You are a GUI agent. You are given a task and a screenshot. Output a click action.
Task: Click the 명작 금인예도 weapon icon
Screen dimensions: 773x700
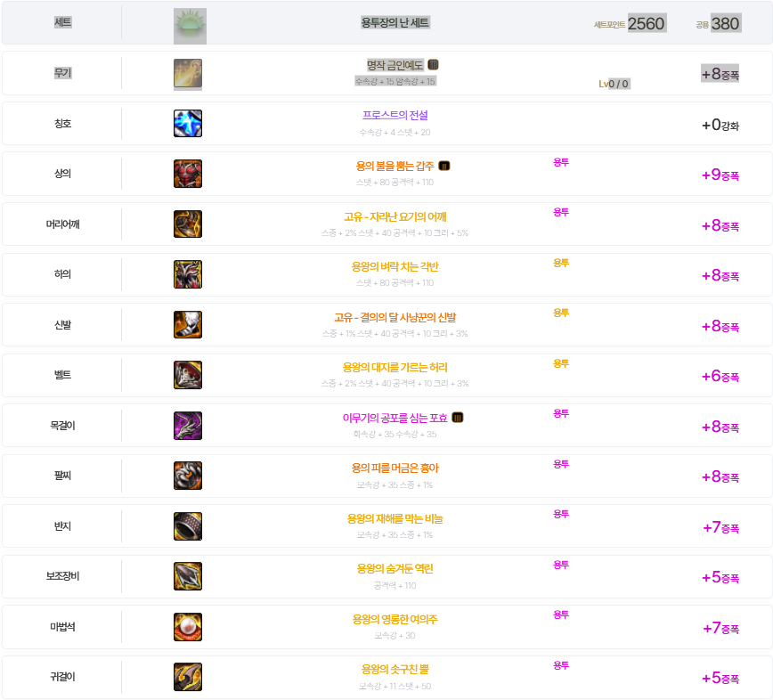(188, 74)
